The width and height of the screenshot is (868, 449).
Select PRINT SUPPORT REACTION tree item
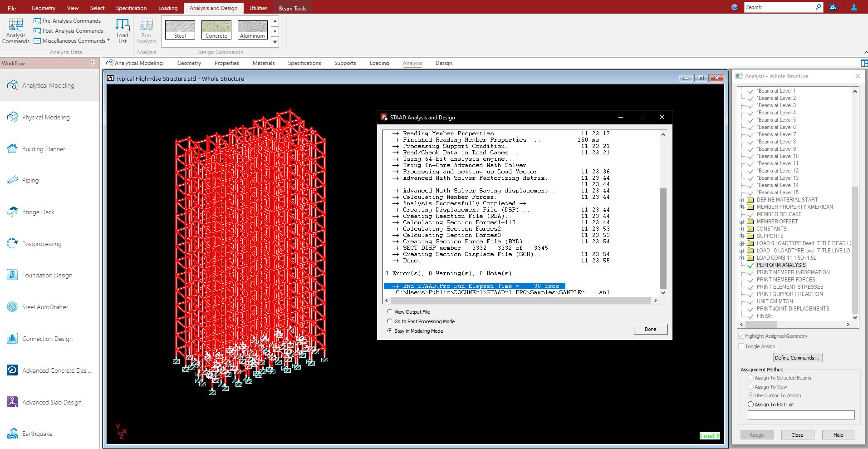[x=790, y=294]
